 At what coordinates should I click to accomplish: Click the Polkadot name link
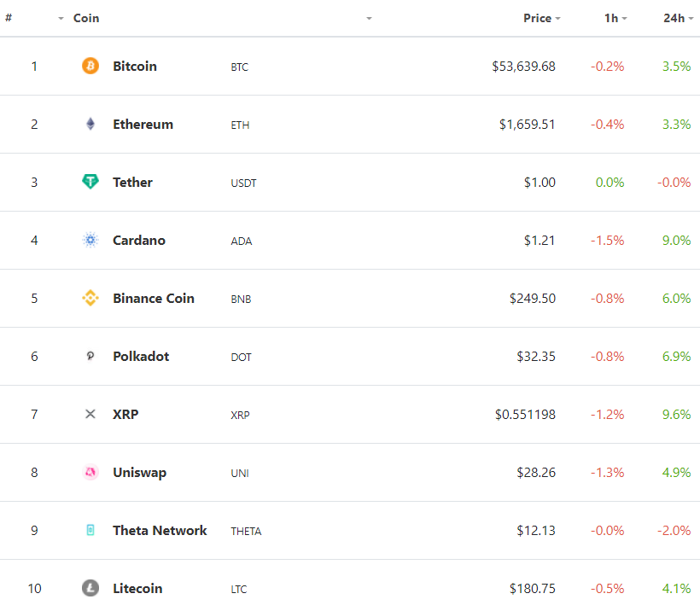[x=141, y=356]
